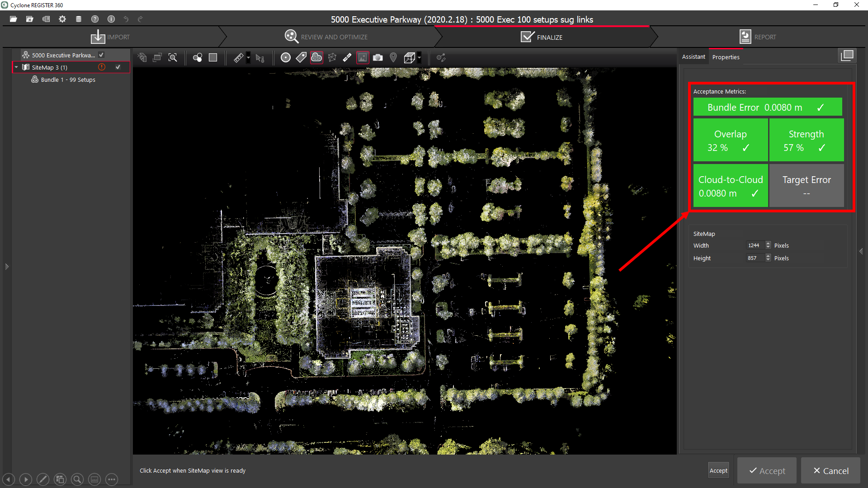Click the zoom-to-fit magnifier icon
Image resolution: width=868 pixels, height=488 pixels.
[173, 58]
